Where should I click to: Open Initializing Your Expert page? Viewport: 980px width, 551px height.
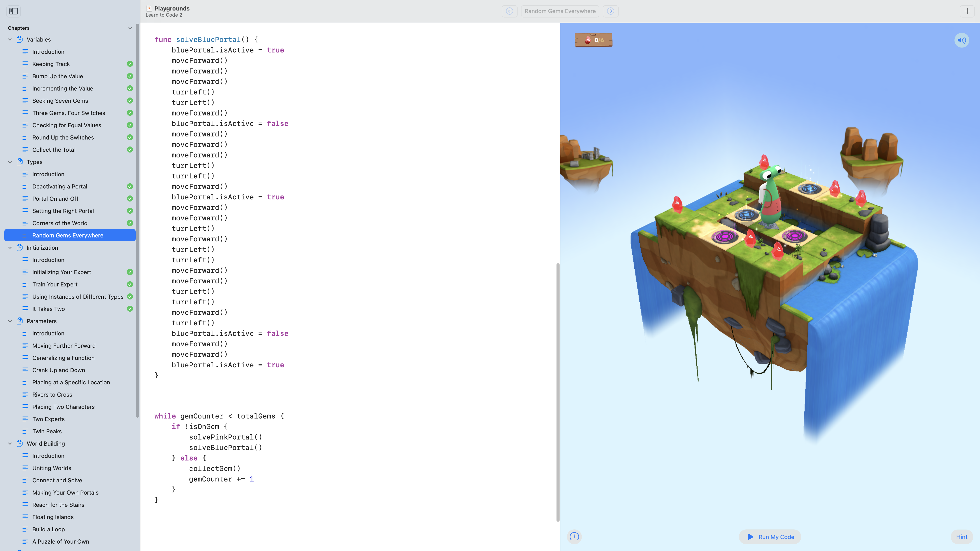pyautogui.click(x=70, y=272)
